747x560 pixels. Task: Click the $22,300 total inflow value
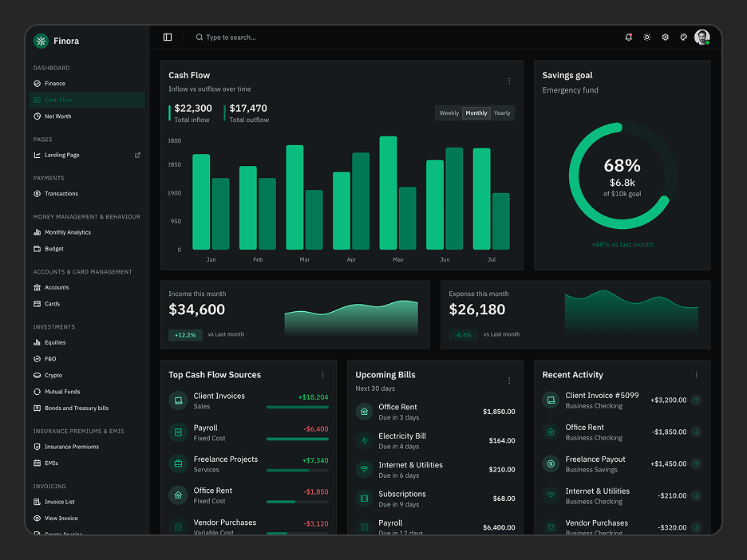tap(193, 108)
